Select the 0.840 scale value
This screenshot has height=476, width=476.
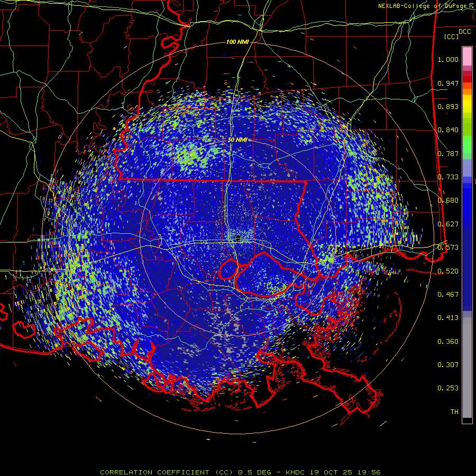448,130
